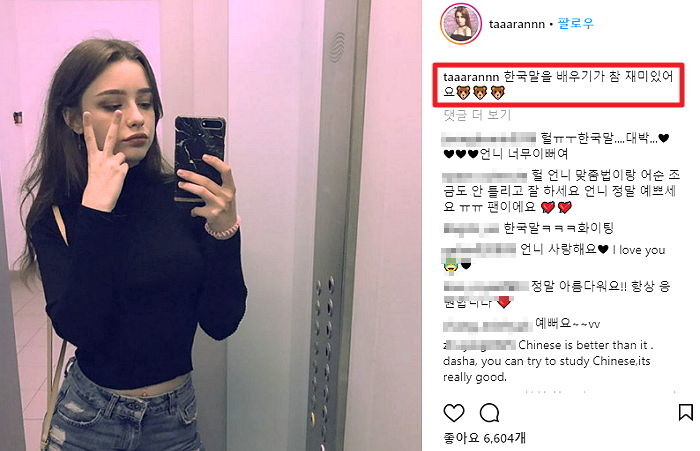Open commenter of 한국말ㅋㅋㅋ화이팅

471,229
